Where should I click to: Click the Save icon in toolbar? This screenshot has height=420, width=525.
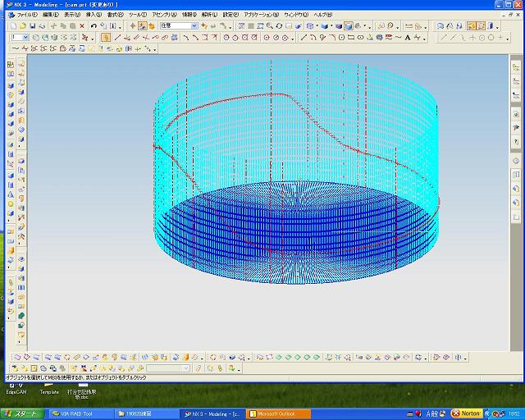pos(34,26)
